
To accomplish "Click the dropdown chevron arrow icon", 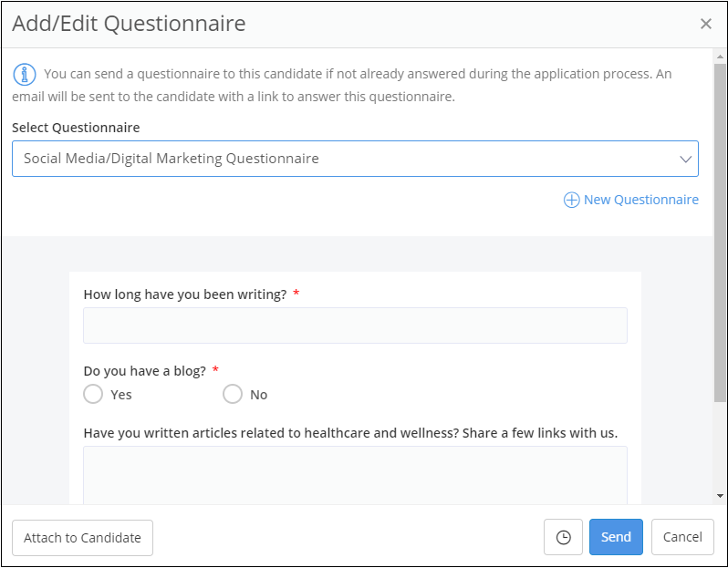I will coord(686,159).
